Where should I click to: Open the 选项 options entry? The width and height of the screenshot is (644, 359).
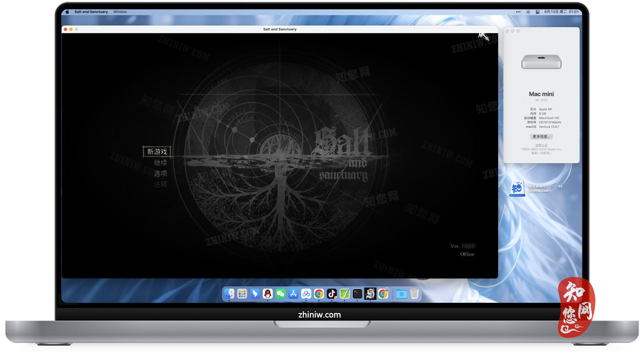[160, 173]
